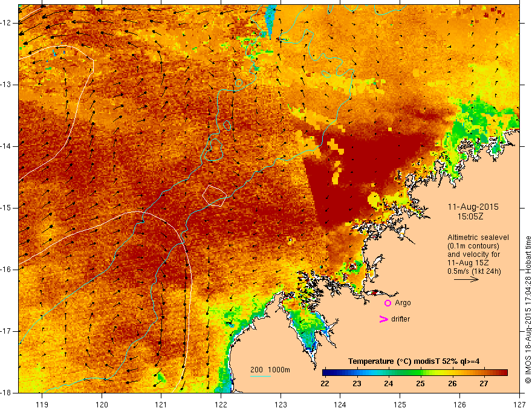Click longitude axis label 122

coord(221,404)
